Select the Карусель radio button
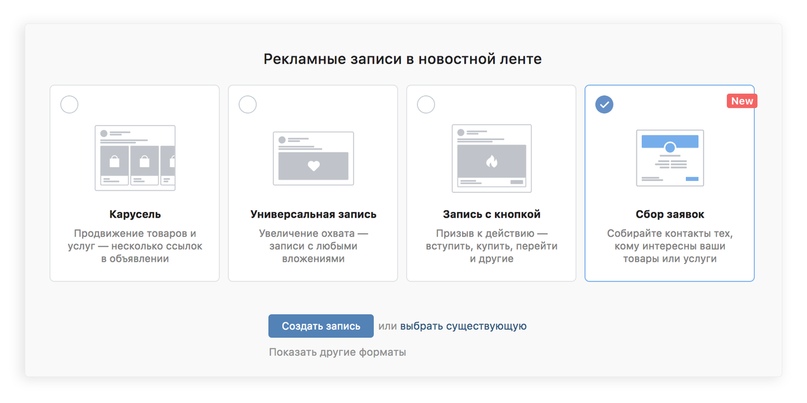The width and height of the screenshot is (807, 403). point(69,104)
